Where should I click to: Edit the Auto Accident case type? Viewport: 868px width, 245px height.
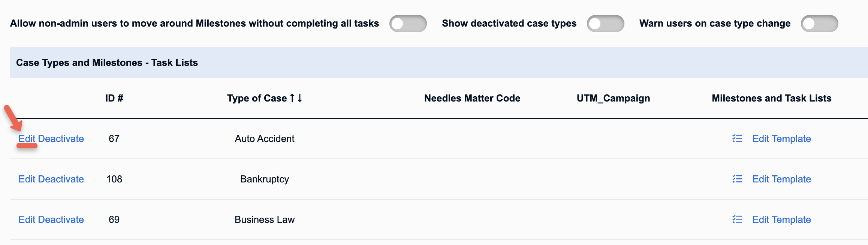[27, 139]
